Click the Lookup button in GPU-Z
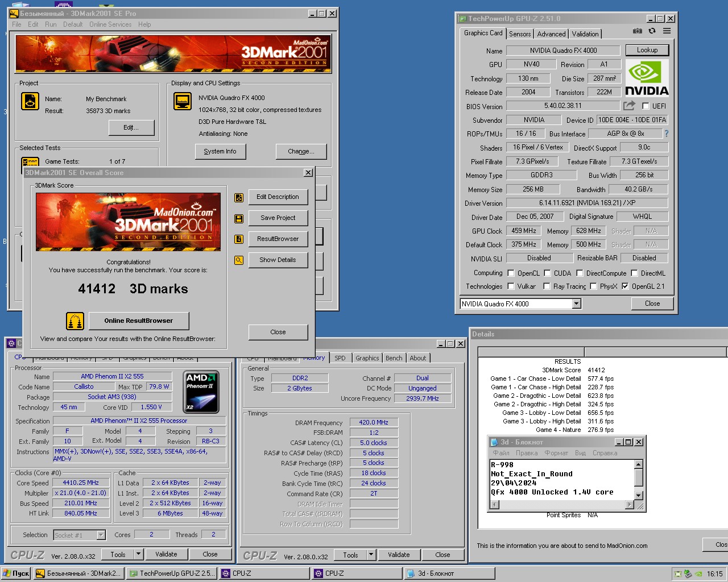The image size is (728, 582). click(647, 50)
